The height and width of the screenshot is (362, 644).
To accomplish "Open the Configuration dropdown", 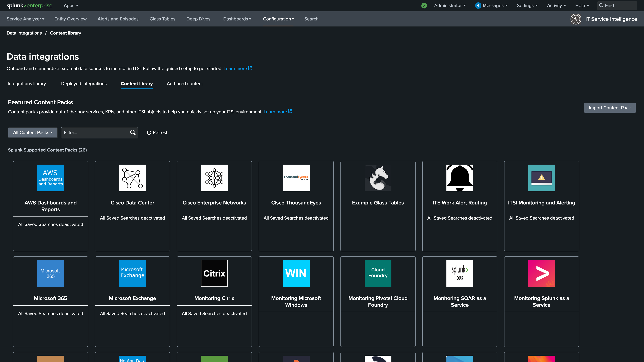I will 279,19.
